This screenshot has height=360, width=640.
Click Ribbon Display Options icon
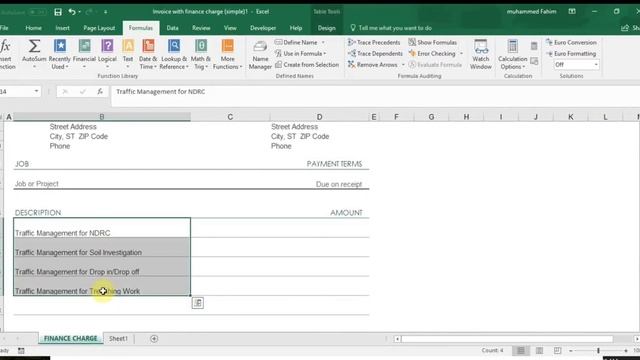click(x=572, y=11)
